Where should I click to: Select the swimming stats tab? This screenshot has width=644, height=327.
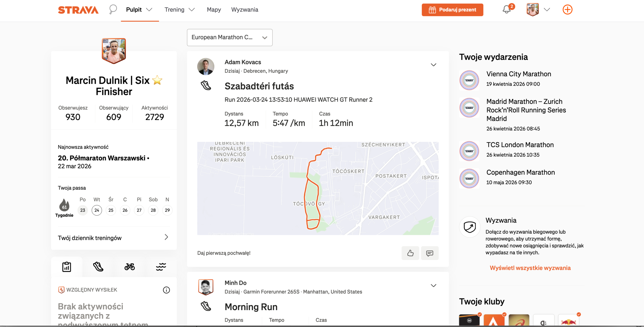tap(161, 267)
